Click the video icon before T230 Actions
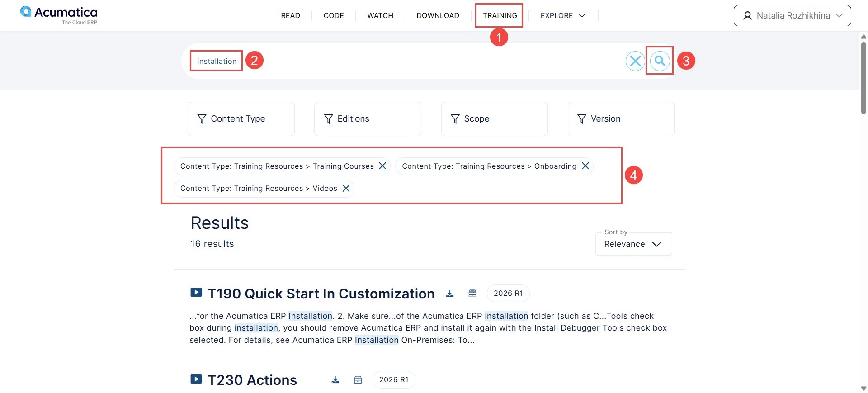Viewport: 868px width, 393px height. pyautogui.click(x=196, y=379)
